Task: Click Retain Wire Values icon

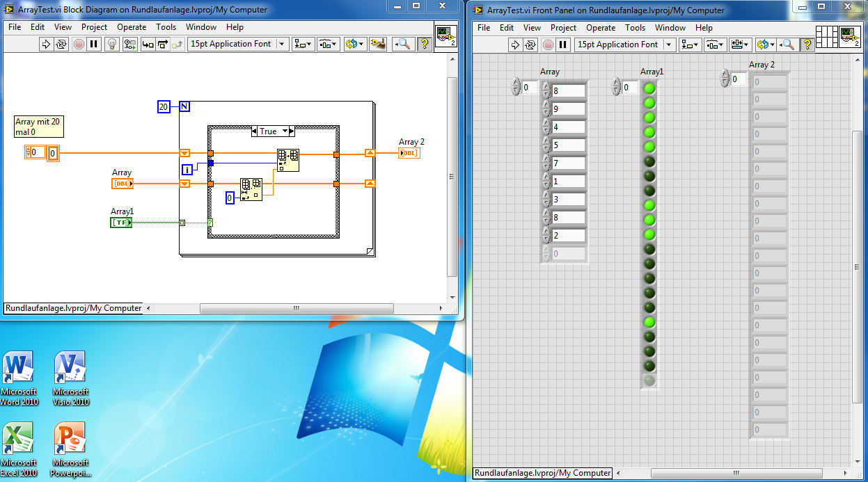Action: [130, 44]
